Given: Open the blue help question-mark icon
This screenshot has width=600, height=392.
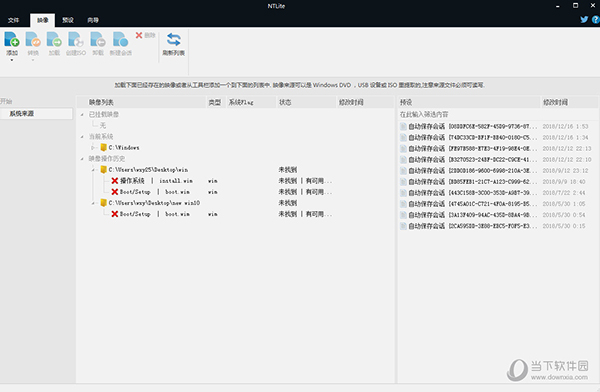Looking at the screenshot, I should [x=596, y=20].
